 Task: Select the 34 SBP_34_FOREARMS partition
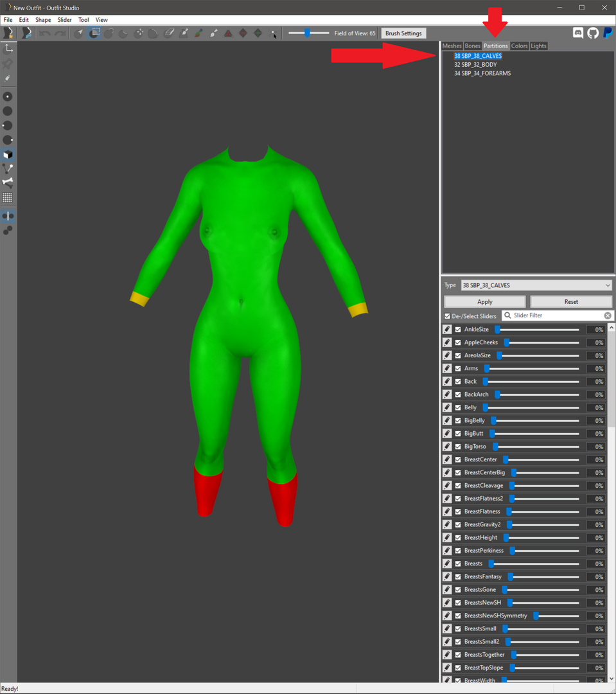(482, 73)
